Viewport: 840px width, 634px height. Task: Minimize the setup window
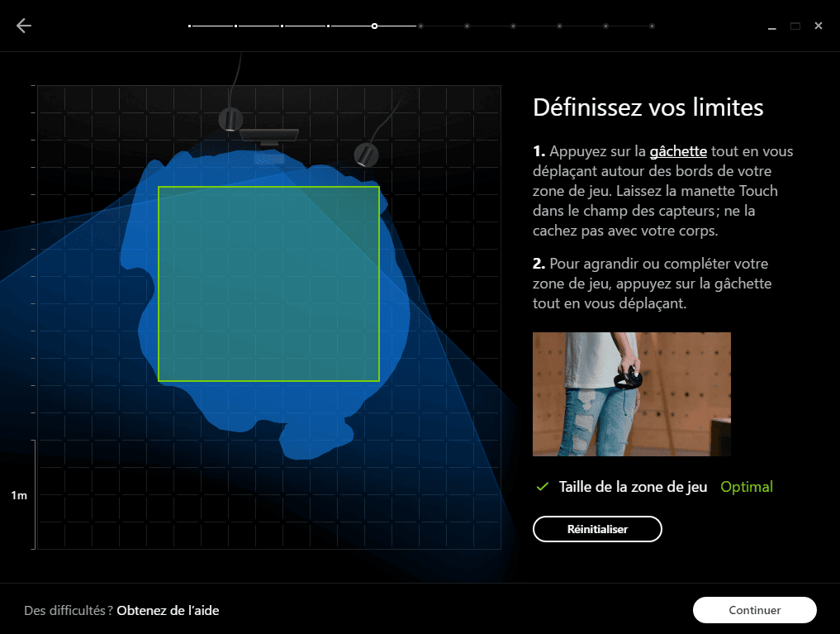pyautogui.click(x=771, y=26)
